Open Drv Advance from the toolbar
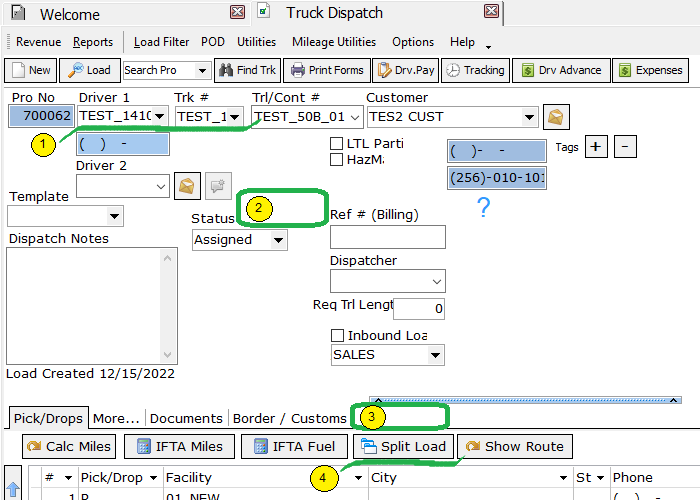The width and height of the screenshot is (700, 500). click(x=559, y=70)
